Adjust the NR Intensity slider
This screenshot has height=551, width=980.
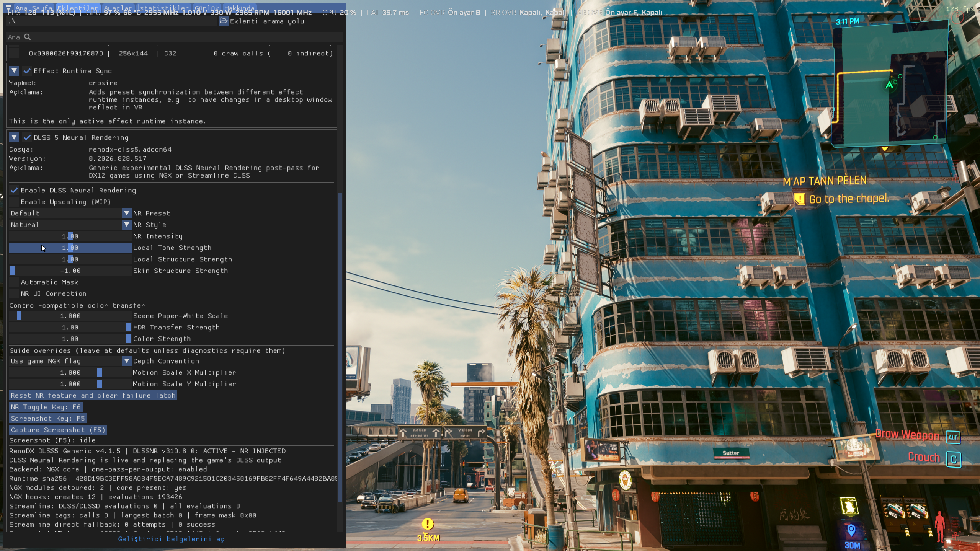[70, 236]
